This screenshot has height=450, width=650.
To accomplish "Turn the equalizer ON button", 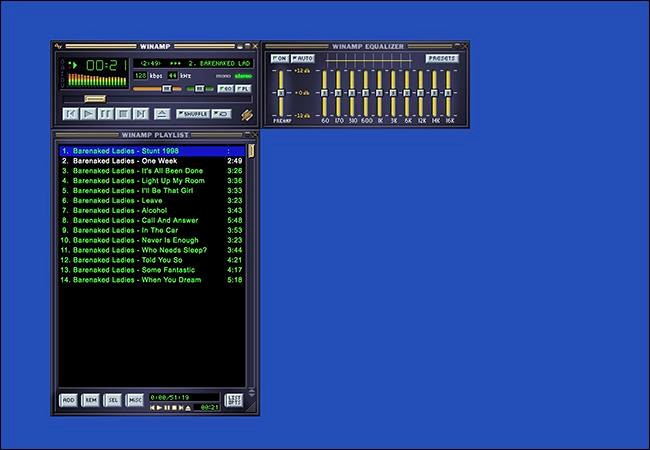I will 279,58.
